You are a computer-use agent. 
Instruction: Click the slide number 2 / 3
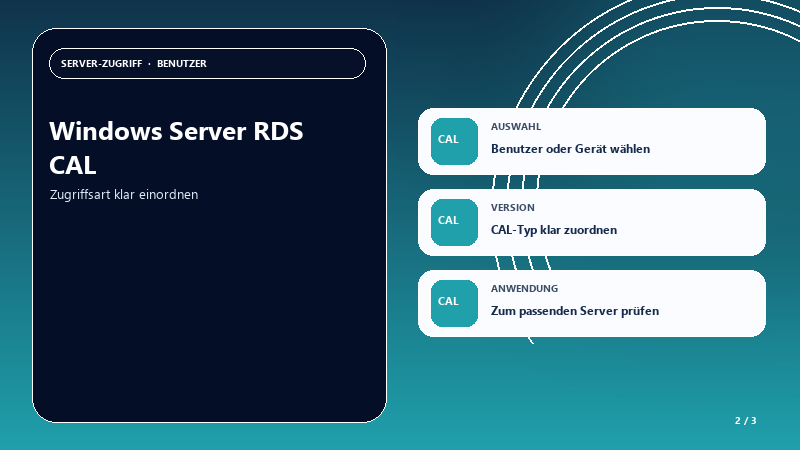745,421
